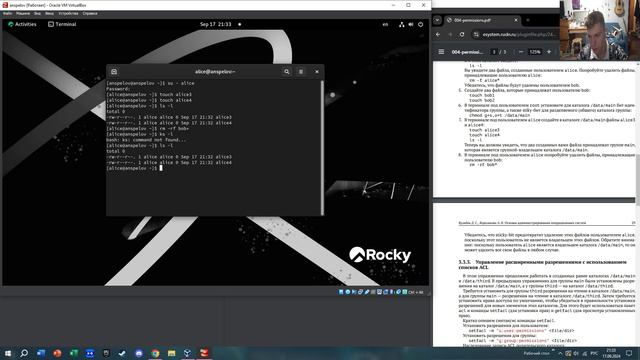Image resolution: width=640 pixels, height=360 pixels.
Task: Click the USB indicator in VirtualBox status bar
Action: [x=367, y=292]
